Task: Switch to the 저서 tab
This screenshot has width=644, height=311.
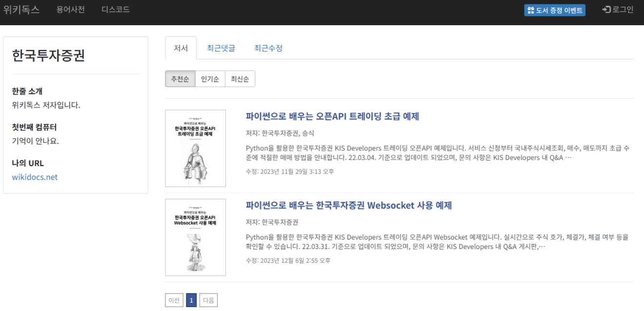Action: 181,48
